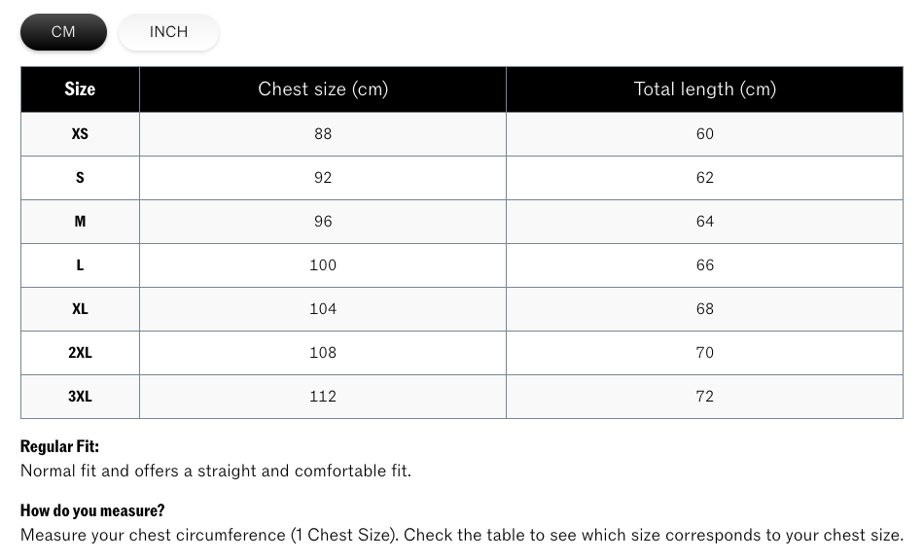This screenshot has width=924, height=560.
Task: Select the M size row label
Action: [80, 222]
